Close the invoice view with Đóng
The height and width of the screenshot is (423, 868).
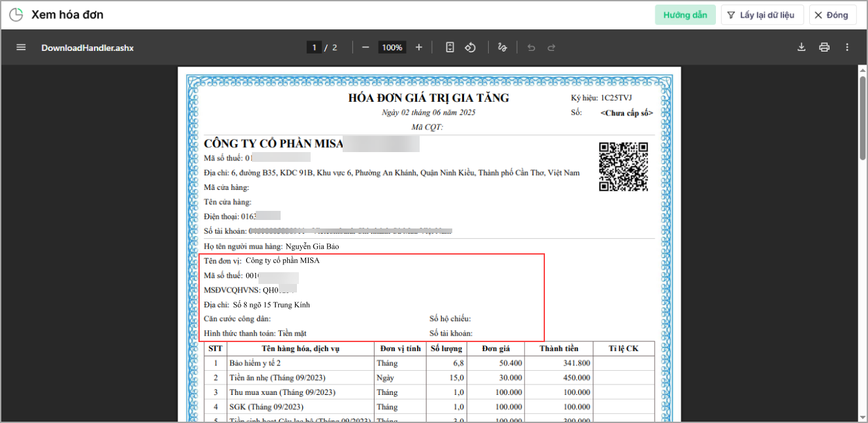832,15
